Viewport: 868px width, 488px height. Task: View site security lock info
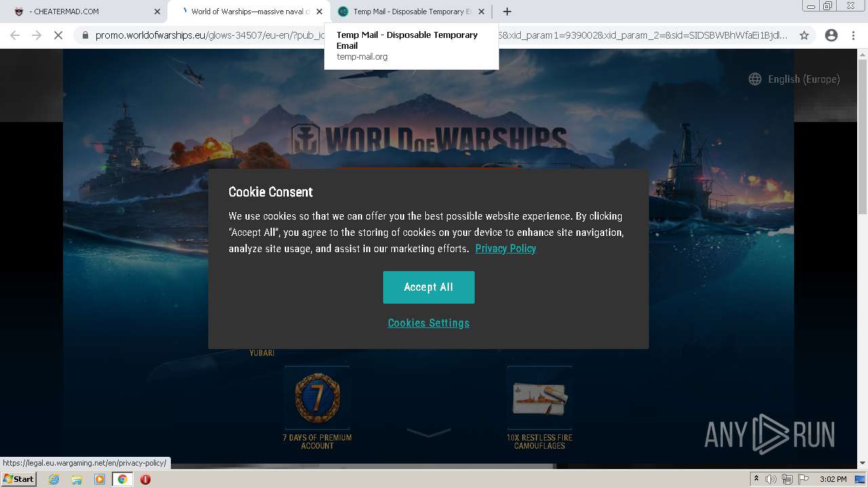(x=85, y=35)
